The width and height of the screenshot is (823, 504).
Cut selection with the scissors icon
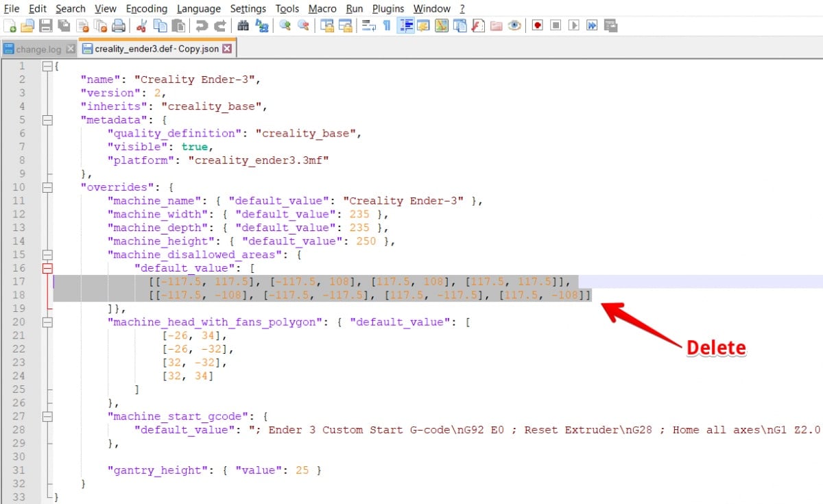coord(141,26)
